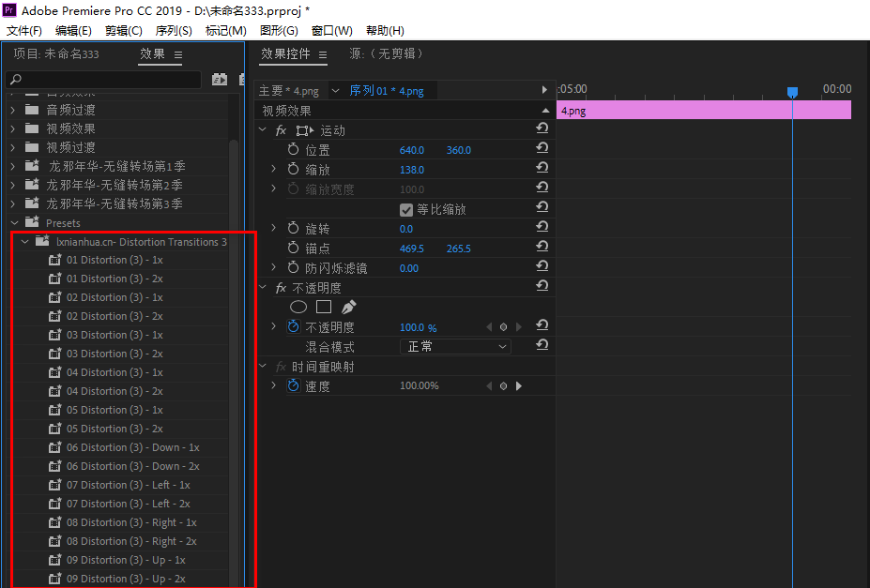
Task: Open the 效果 panel menu icon
Action: point(178,55)
